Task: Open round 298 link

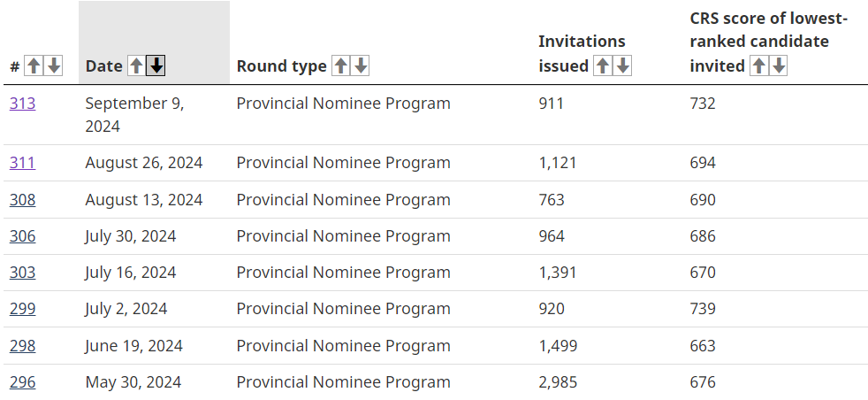Action: coord(22,346)
